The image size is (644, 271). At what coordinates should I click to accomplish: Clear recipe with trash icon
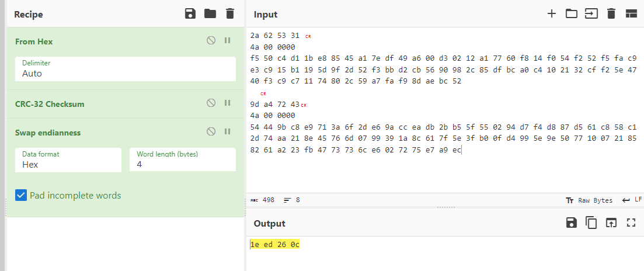click(230, 13)
